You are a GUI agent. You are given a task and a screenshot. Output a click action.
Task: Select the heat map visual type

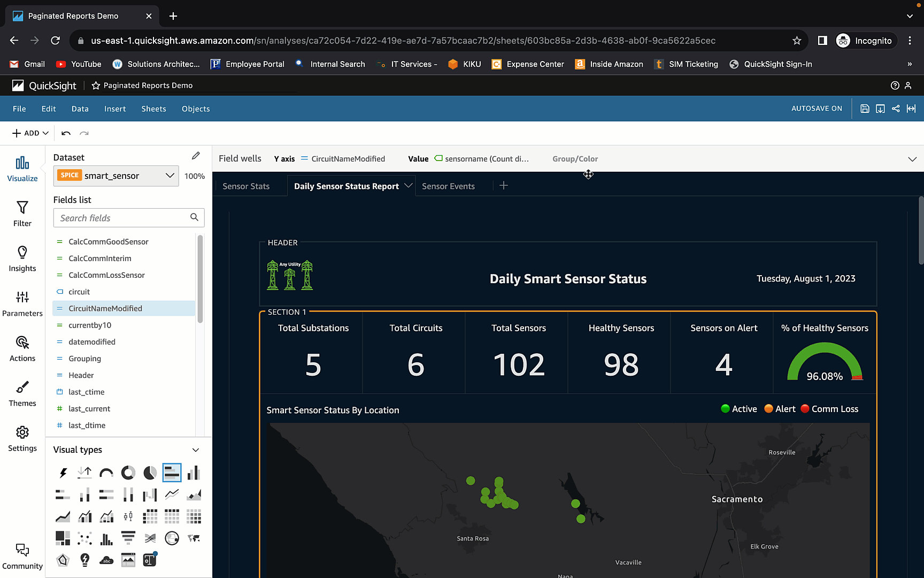click(194, 516)
